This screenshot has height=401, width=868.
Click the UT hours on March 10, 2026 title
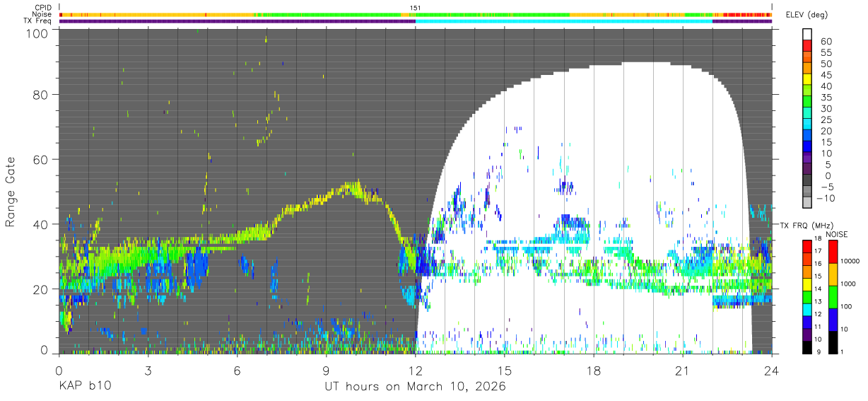[415, 386]
